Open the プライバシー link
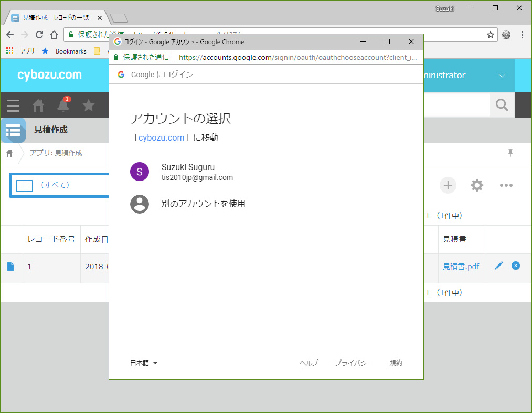This screenshot has width=532, height=413. tap(354, 363)
